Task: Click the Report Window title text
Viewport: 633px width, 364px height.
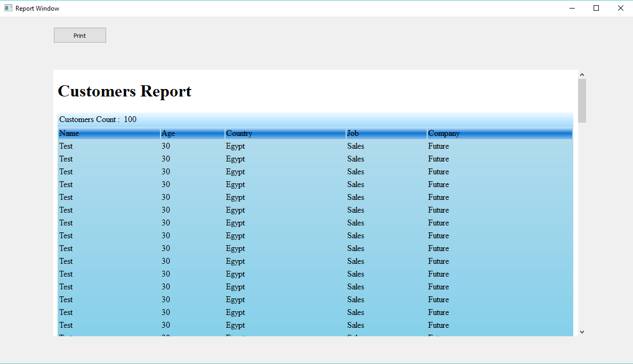Action: click(x=37, y=8)
